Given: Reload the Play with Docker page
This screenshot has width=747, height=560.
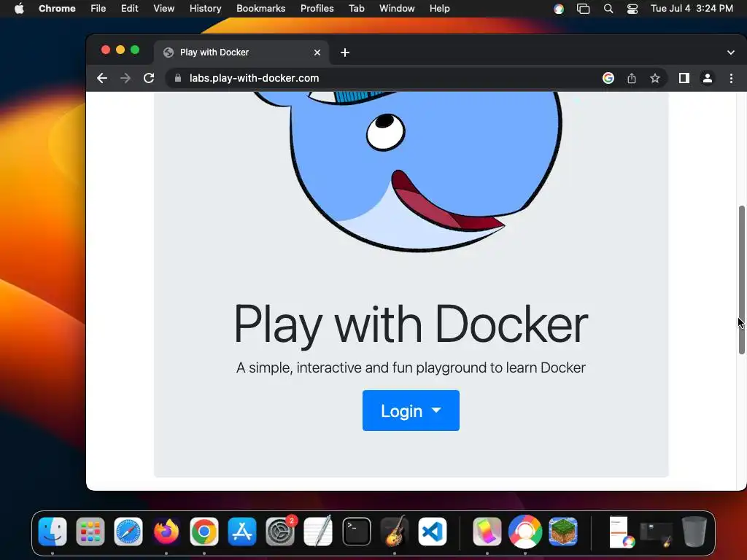Looking at the screenshot, I should tap(149, 78).
